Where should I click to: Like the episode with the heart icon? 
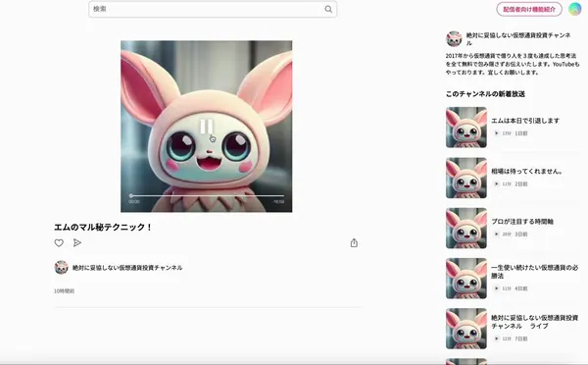point(59,243)
